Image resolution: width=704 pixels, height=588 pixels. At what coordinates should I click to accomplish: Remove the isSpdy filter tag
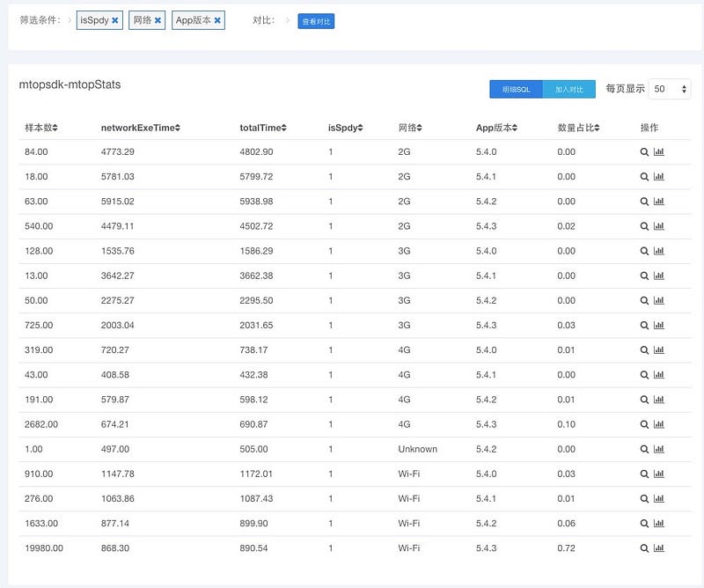(x=115, y=20)
